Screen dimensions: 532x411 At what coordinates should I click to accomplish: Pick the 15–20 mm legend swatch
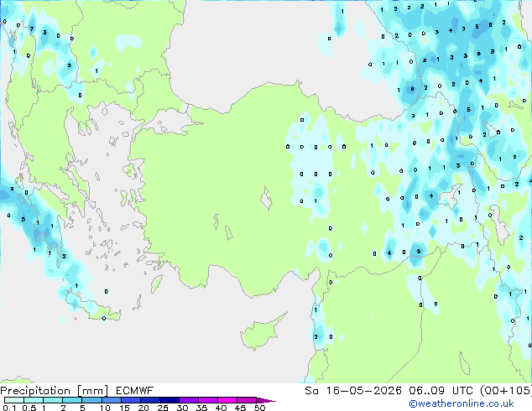130,400
